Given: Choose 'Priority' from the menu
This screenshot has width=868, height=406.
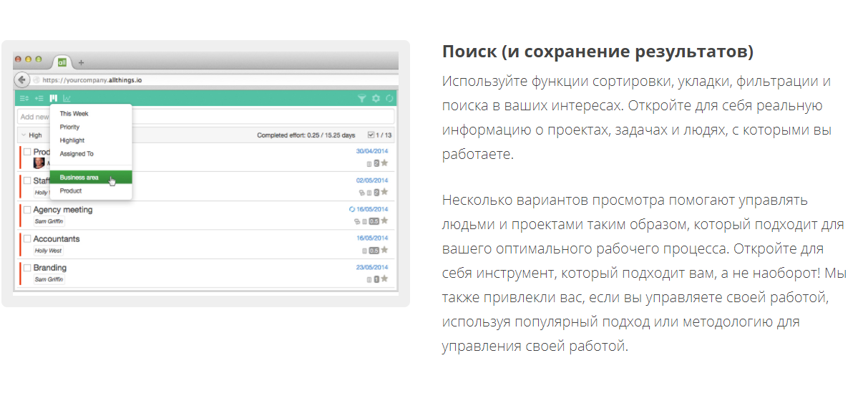Looking at the screenshot, I should click(x=70, y=127).
